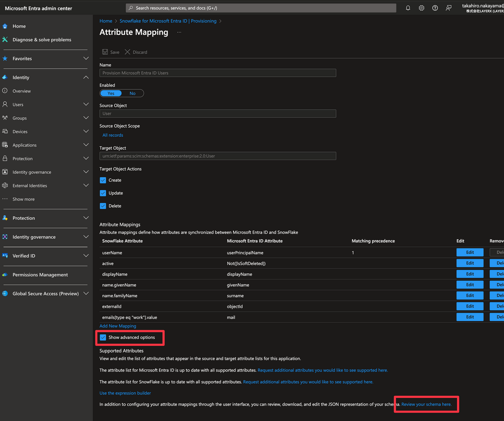504x421 pixels.
Task: Uncheck the Update target action checkbox
Action: coord(103,193)
